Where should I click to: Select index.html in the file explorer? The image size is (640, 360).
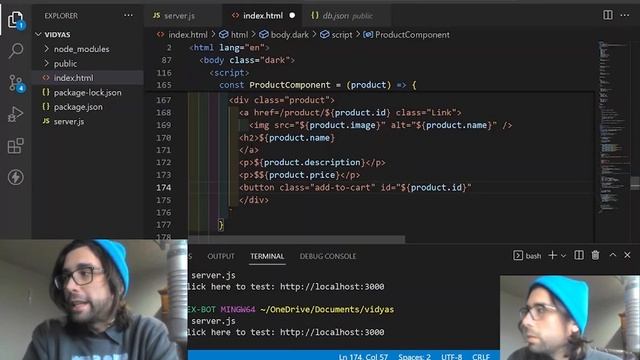[87, 78]
